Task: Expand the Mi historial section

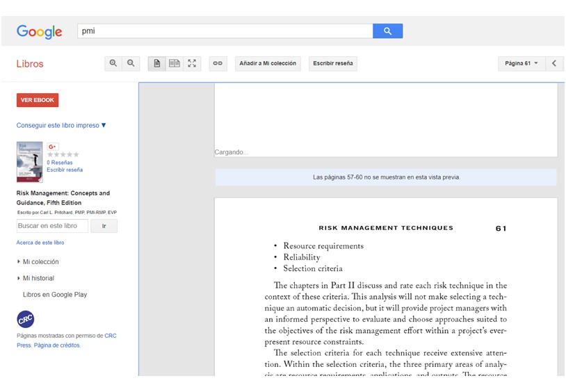Action: coord(38,278)
